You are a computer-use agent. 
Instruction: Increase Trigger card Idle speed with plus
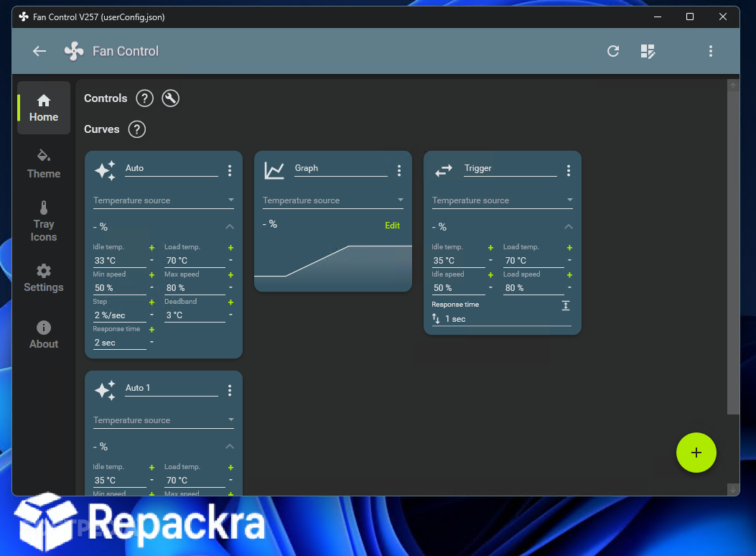click(490, 275)
